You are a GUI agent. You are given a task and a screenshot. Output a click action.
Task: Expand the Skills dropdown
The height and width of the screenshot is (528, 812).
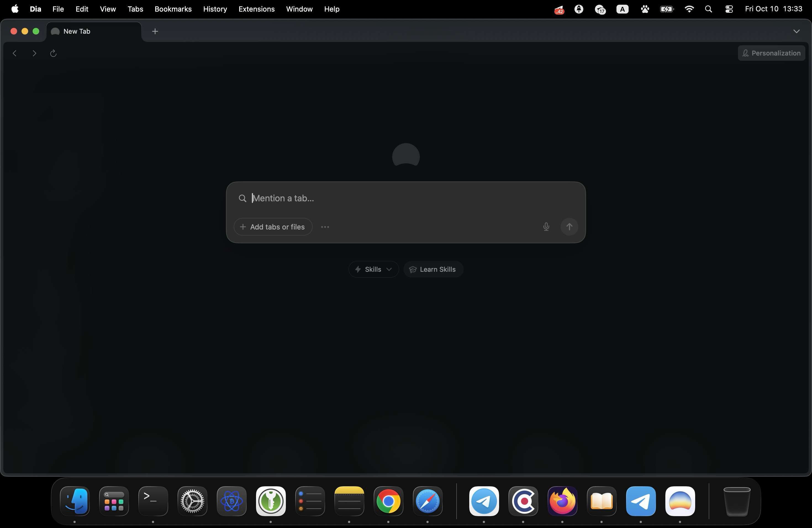(373, 270)
